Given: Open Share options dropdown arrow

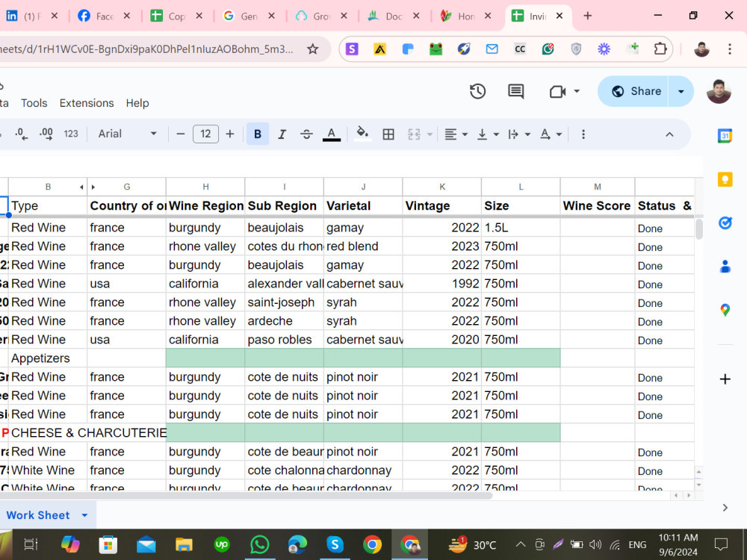Looking at the screenshot, I should click(681, 91).
